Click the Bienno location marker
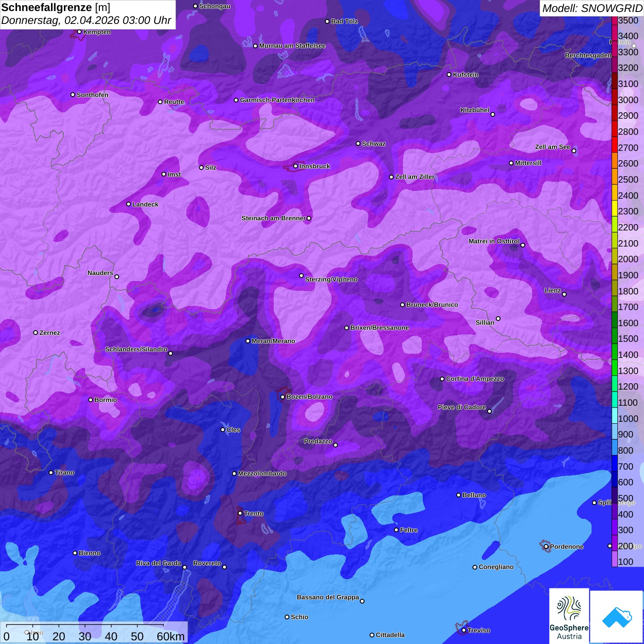This screenshot has height=644, width=644. (75, 553)
